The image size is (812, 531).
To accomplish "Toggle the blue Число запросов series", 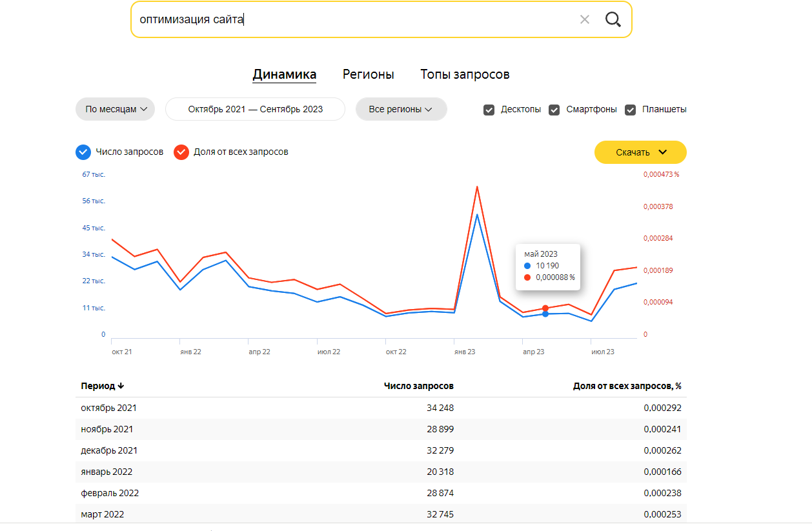I will pos(83,152).
